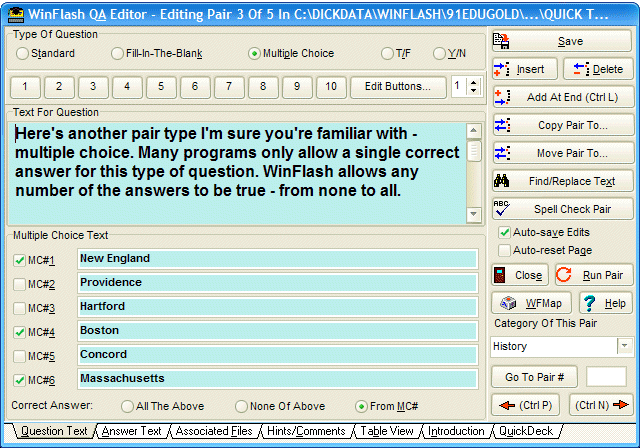
Task: Click the Save floppy disk icon
Action: click(501, 41)
